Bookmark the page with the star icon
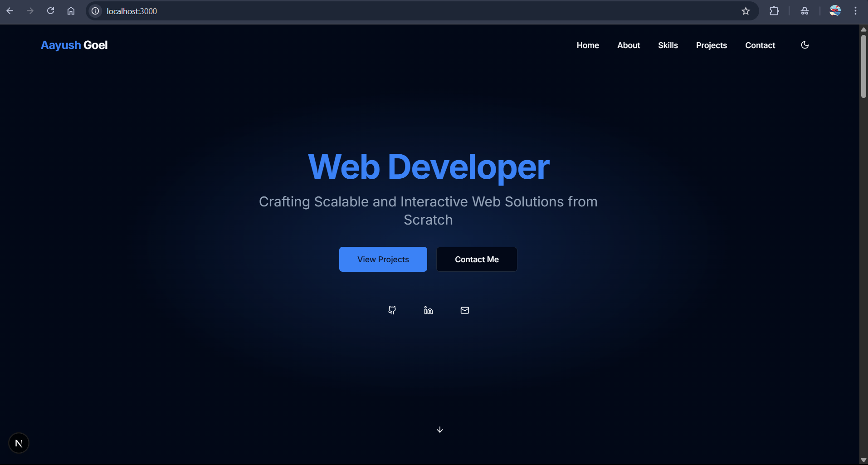Viewport: 868px width, 465px height. [x=746, y=10]
